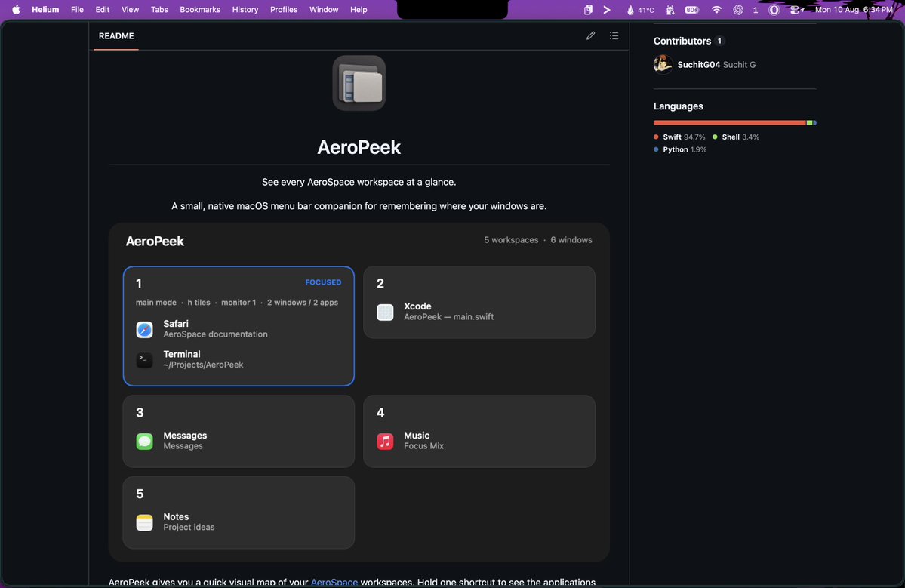Click the Python 1.9% language link
This screenshot has height=588, width=905.
point(680,149)
